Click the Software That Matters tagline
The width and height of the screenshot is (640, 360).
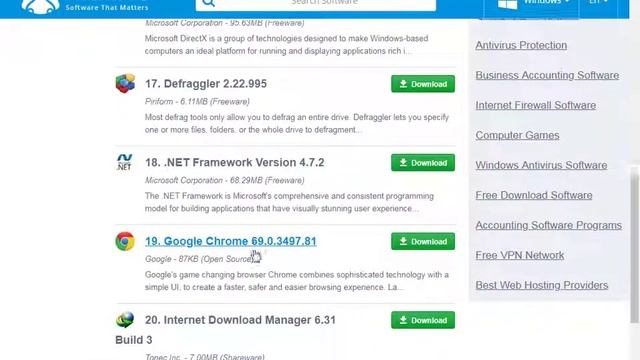107,7
